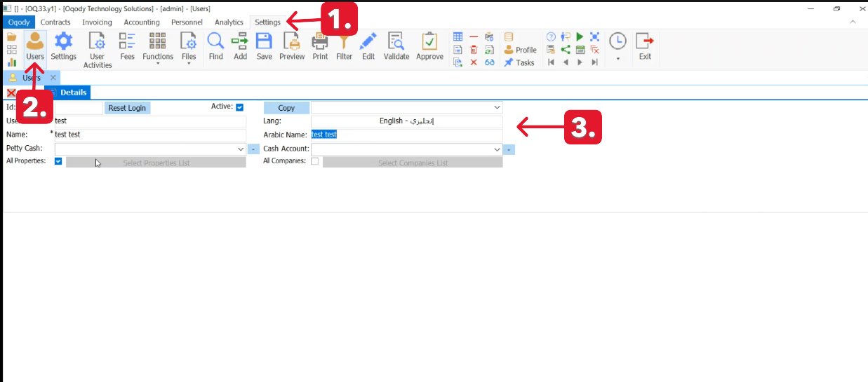Enable the All Companies checkbox

click(315, 161)
